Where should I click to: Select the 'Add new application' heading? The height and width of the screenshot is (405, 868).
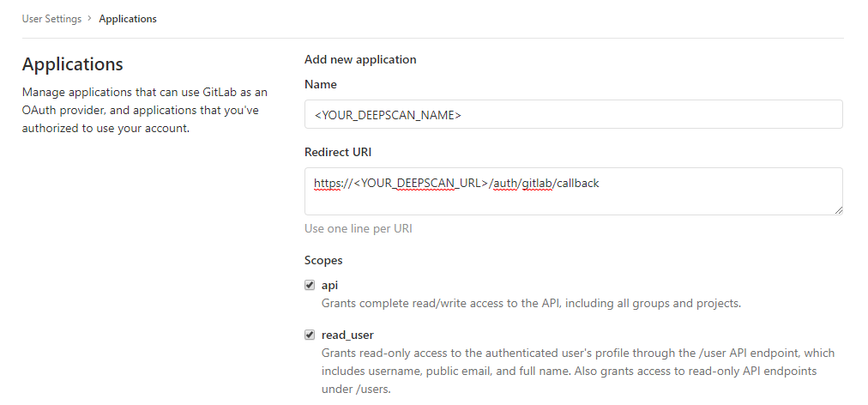pos(360,59)
